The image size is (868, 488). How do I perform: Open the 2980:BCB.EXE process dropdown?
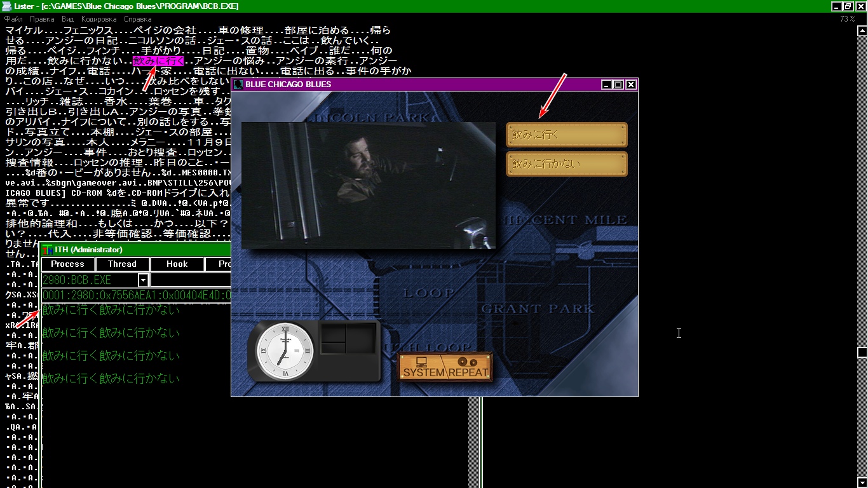143,280
